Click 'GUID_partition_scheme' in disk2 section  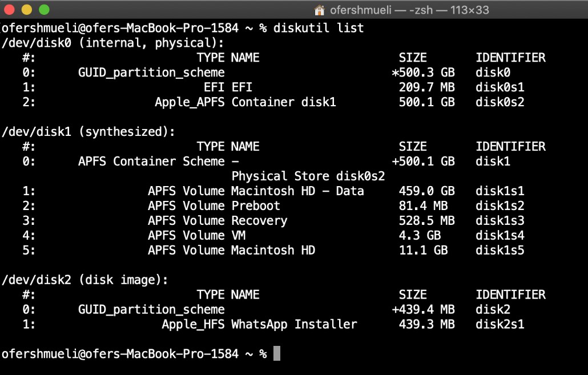click(151, 310)
